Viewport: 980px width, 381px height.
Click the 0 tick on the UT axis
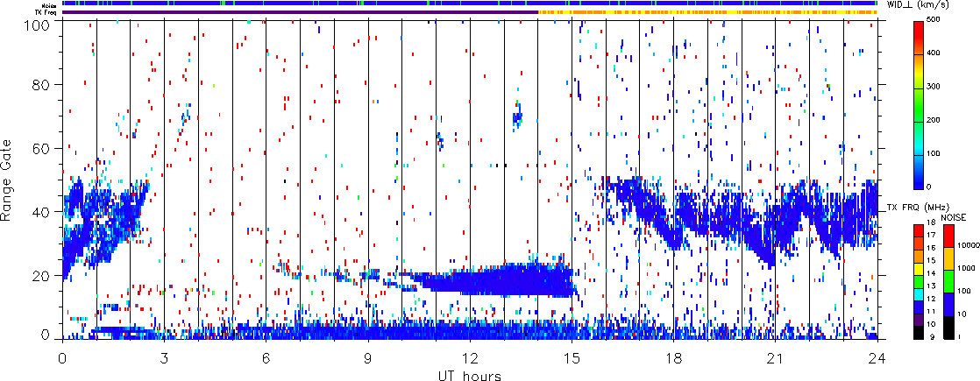62,358
